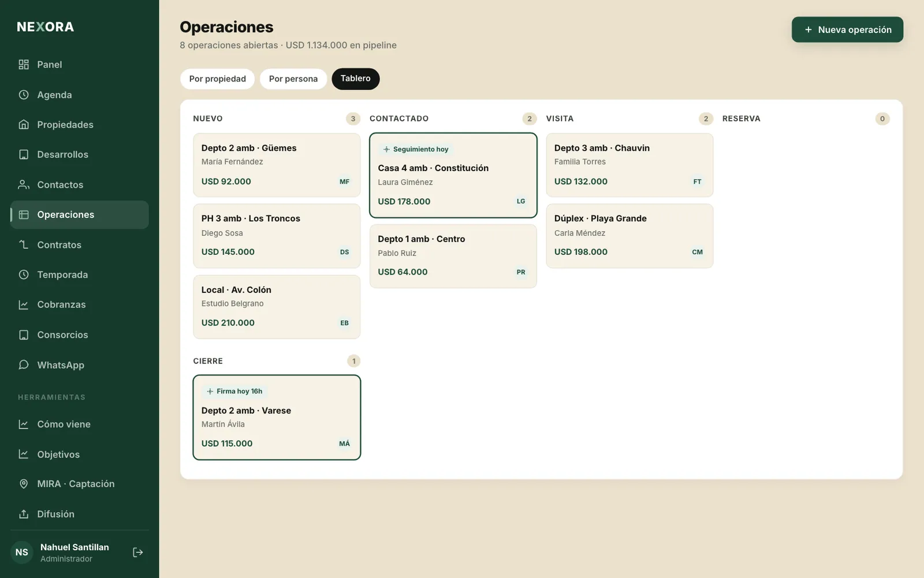This screenshot has height=578, width=924.
Task: Open Depto 2 amb · Güemes card
Action: click(x=277, y=165)
